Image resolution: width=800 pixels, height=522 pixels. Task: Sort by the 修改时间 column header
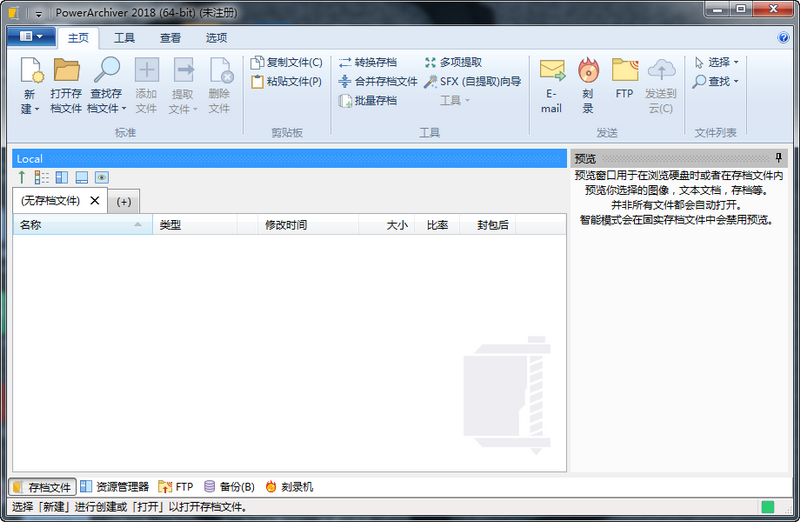coord(308,225)
